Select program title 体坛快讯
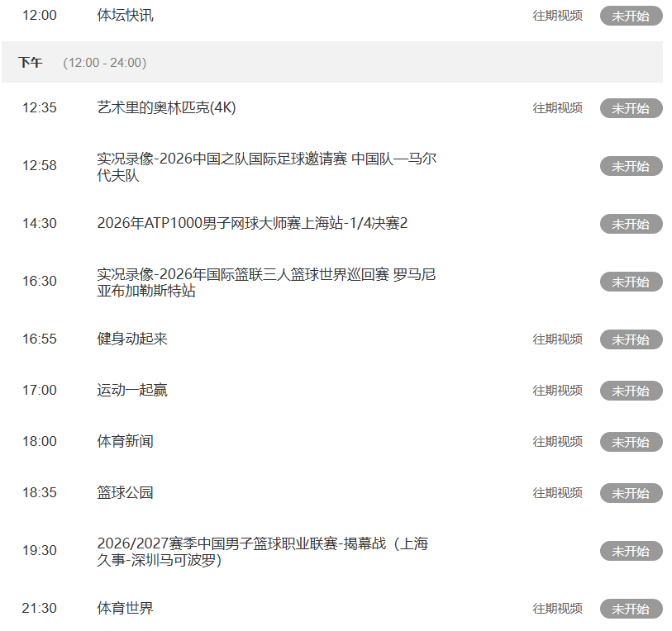 (125, 16)
